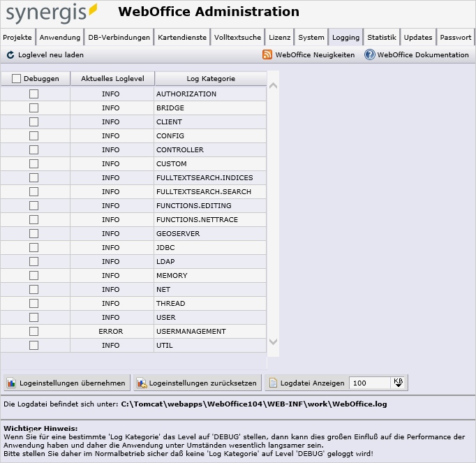The height and width of the screenshot is (463, 476).
Task: Switch to the Anwendung tab
Action: point(60,38)
